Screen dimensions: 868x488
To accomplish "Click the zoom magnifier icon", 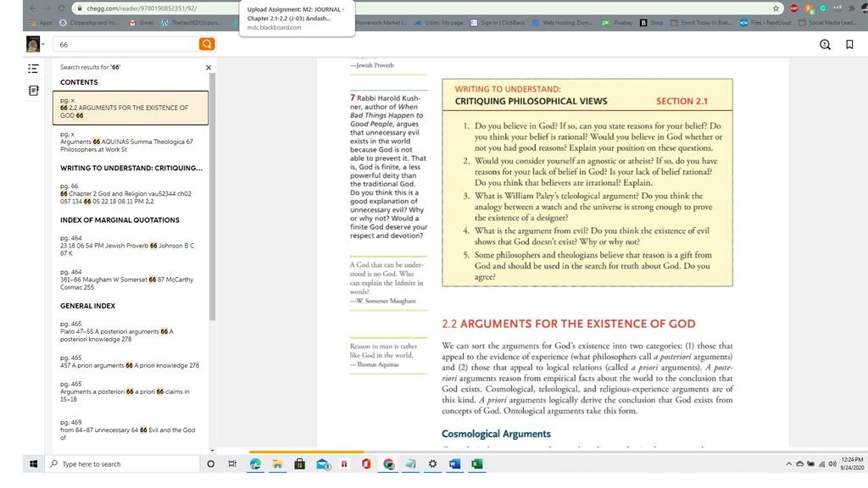I will 825,44.
